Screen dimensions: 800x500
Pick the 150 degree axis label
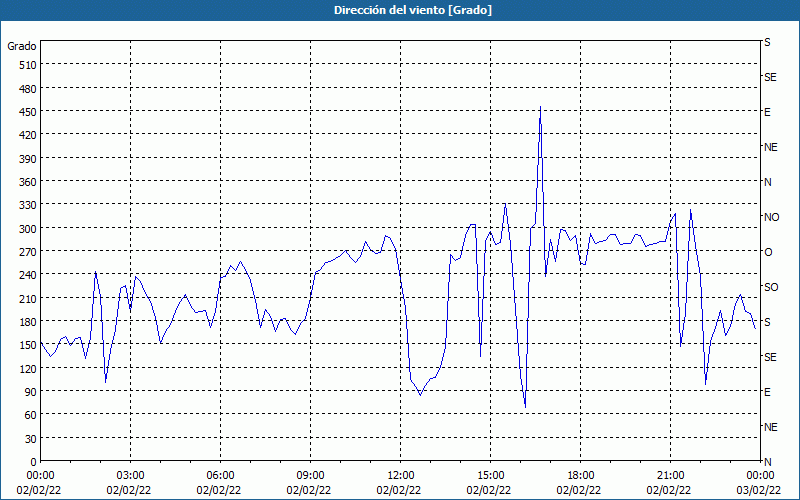click(x=28, y=345)
